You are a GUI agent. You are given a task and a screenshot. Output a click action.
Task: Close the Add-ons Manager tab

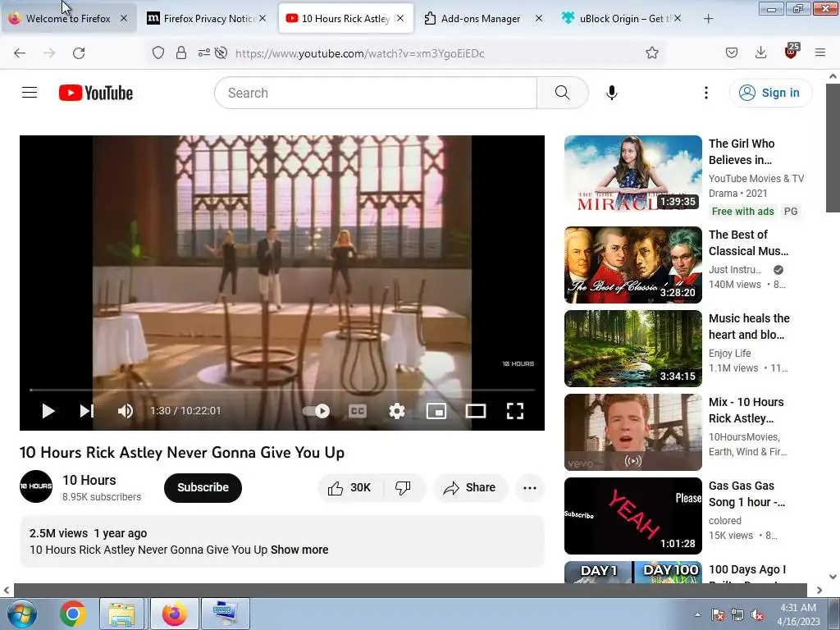539,18
